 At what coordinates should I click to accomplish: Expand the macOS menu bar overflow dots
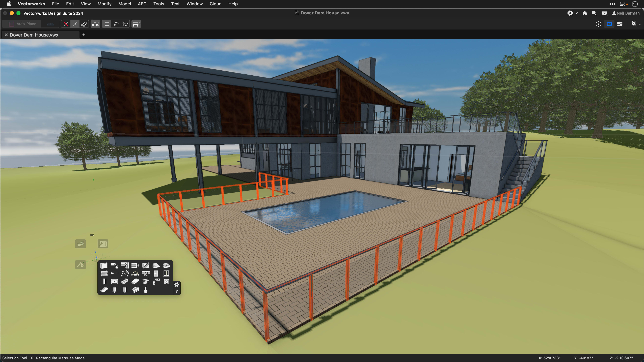click(x=612, y=4)
